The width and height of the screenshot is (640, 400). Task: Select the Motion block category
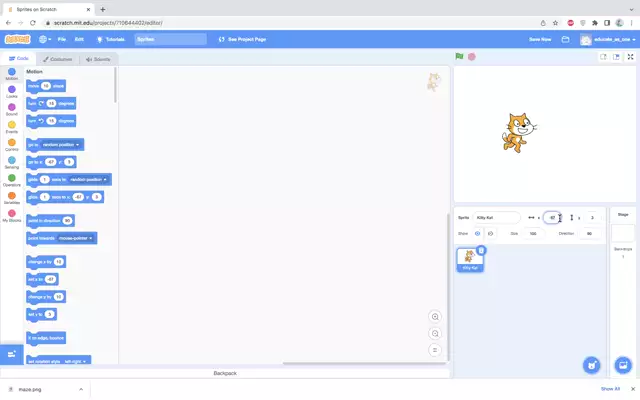click(x=11, y=74)
